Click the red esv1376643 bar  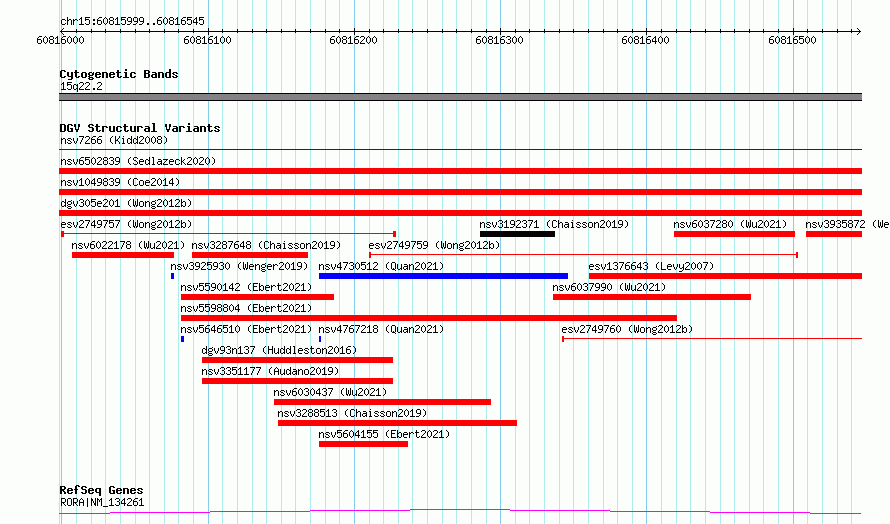[725, 276]
